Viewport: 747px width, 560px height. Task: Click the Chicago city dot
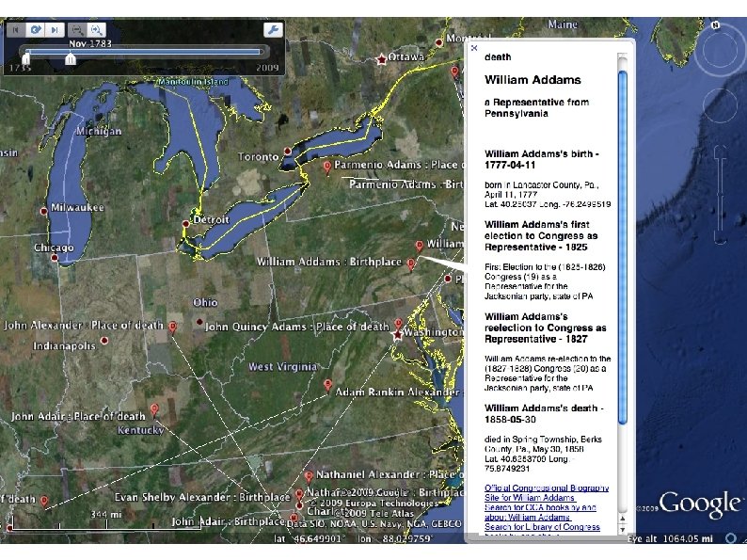55,258
